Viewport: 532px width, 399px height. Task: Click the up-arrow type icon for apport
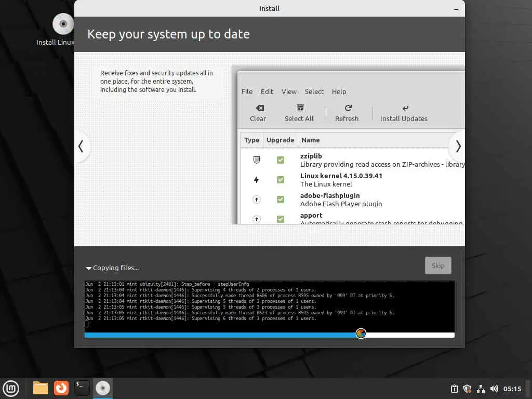pos(257,219)
